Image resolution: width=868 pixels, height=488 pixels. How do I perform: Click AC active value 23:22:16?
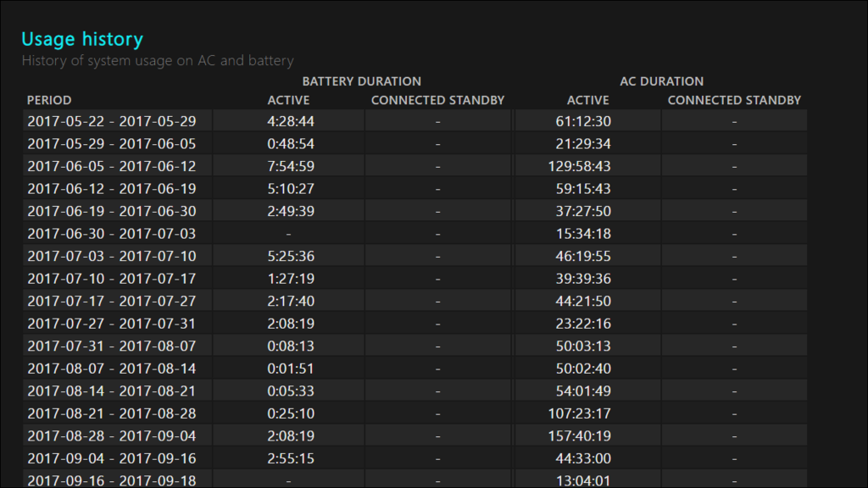[x=583, y=323]
